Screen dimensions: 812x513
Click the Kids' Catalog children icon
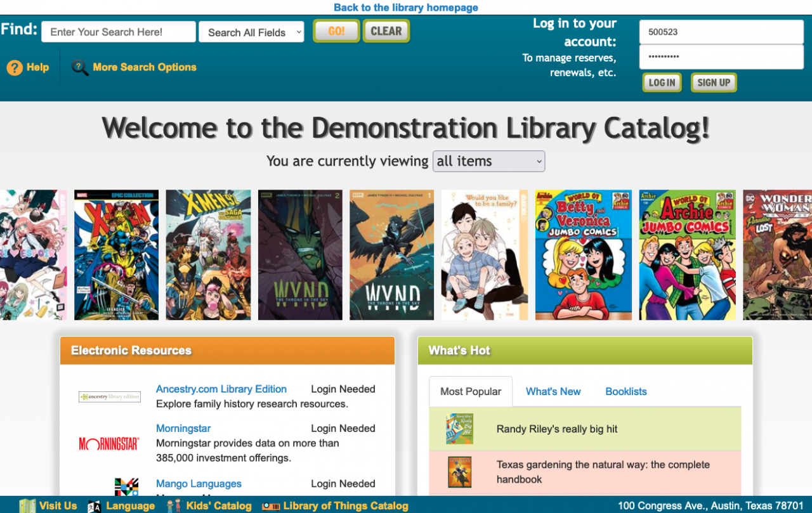point(172,505)
